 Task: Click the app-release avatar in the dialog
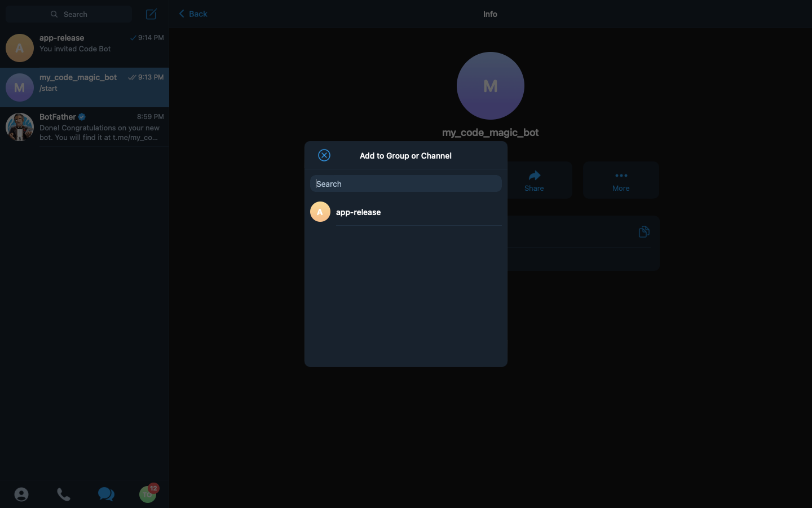pos(320,212)
